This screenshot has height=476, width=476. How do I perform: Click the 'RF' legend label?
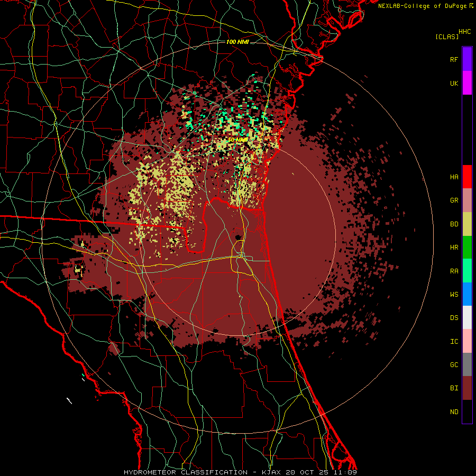(454, 59)
